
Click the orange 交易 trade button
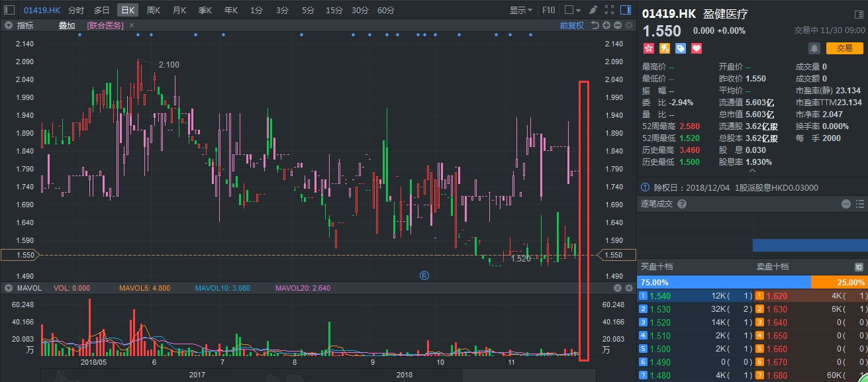844,48
